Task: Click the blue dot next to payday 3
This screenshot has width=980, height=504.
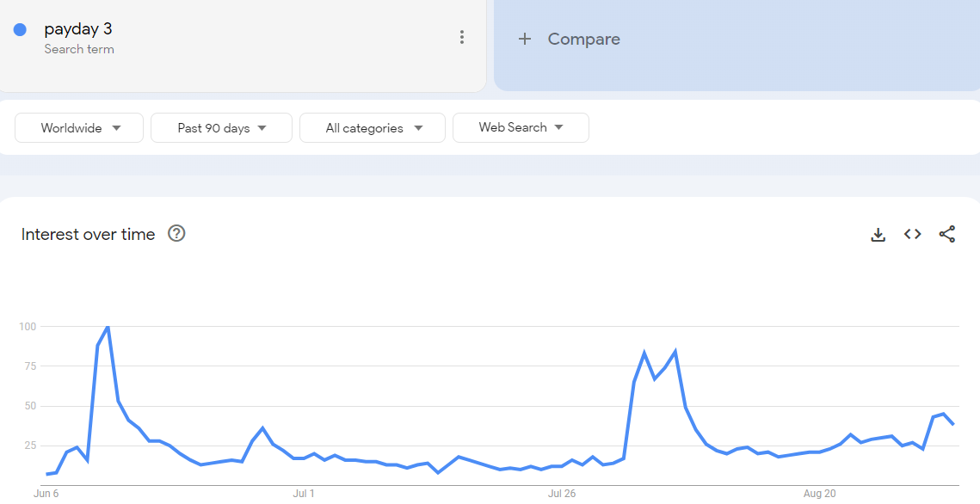Action: [x=20, y=29]
